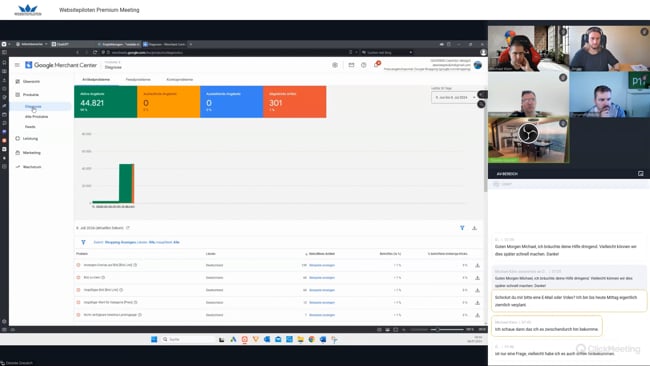This screenshot has width=650, height=366.
Task: Click the 'Betroffen (in %)' column header
Action: coord(390,254)
